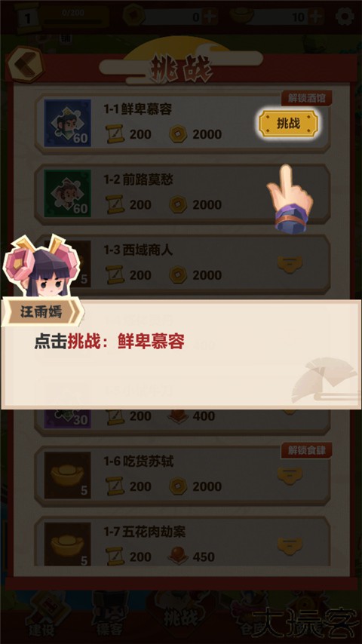
Task: Add copper coins with the plus icon
Action: (x=210, y=17)
